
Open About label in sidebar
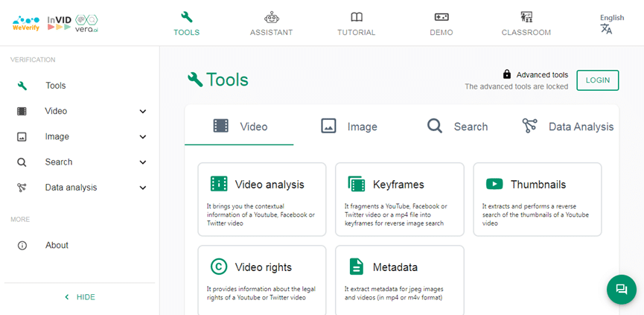click(57, 246)
